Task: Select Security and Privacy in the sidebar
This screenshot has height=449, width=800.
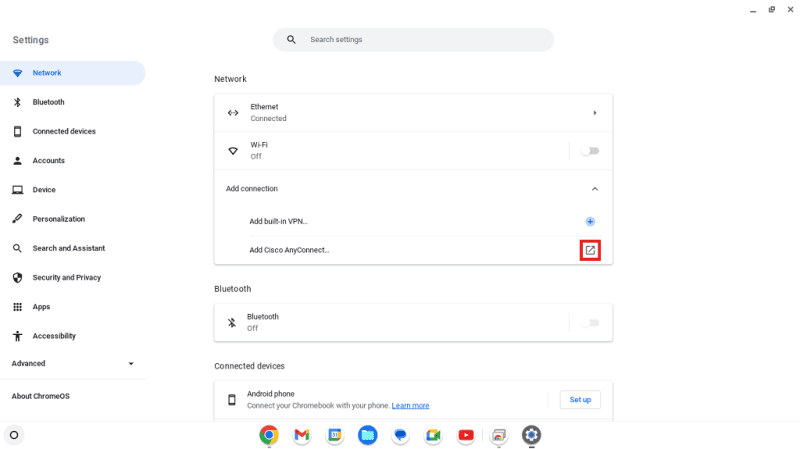Action: [x=66, y=277]
